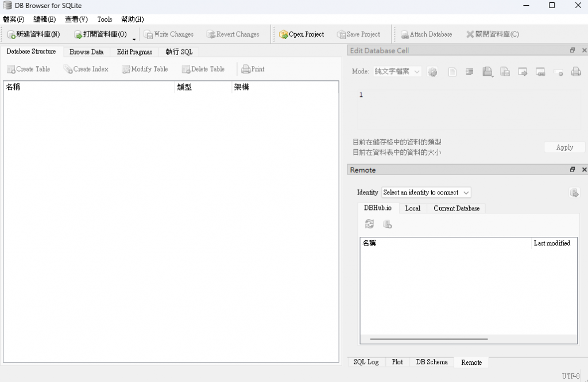Click the cell text editor area
Screen dimensions: 588x382
469,110
